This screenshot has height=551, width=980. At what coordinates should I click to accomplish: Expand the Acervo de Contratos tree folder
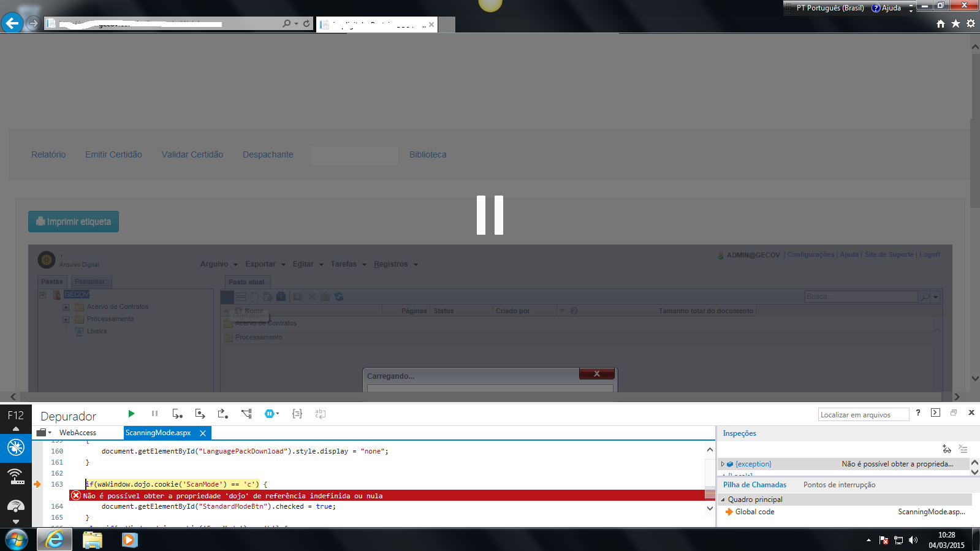66,307
